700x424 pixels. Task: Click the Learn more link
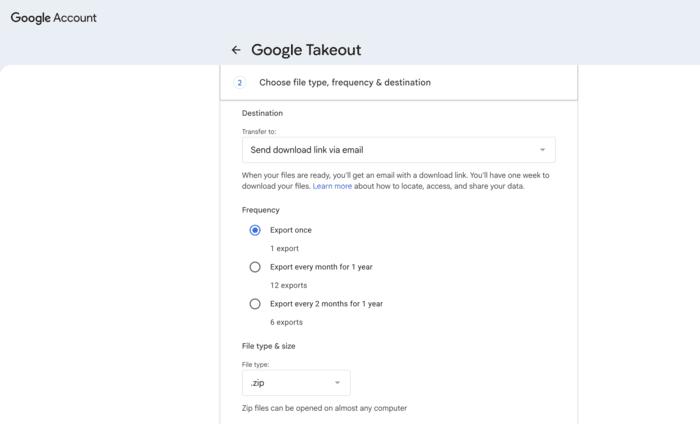pyautogui.click(x=332, y=186)
